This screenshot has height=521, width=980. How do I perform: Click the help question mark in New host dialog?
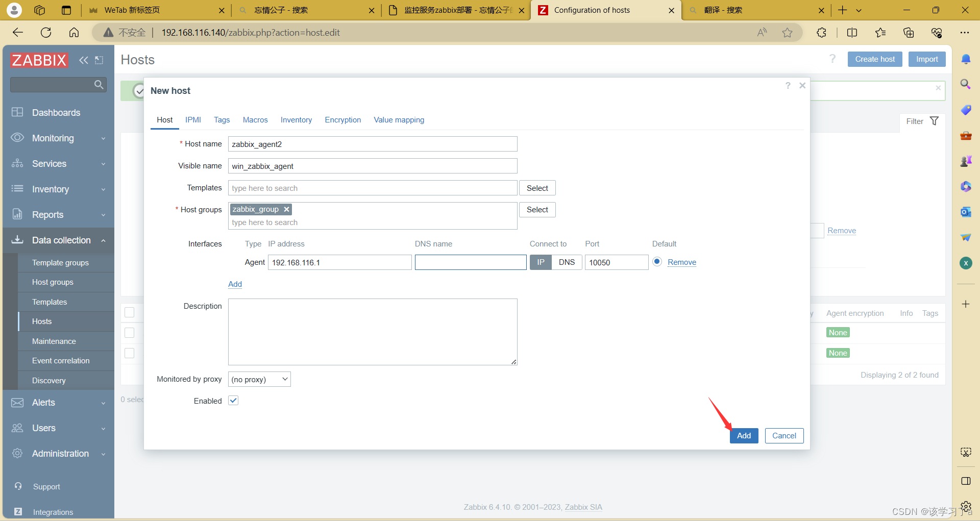coord(788,85)
